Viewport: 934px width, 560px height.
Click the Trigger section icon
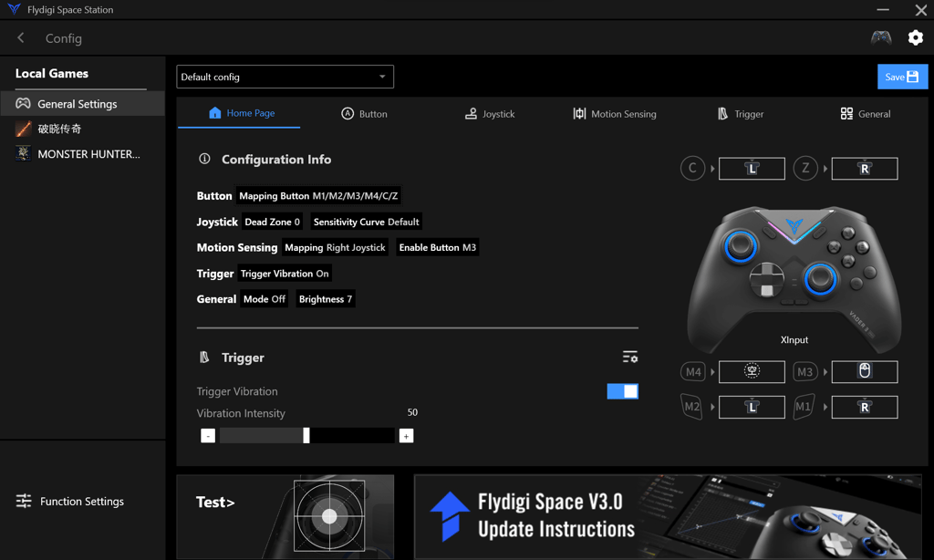[x=204, y=357]
